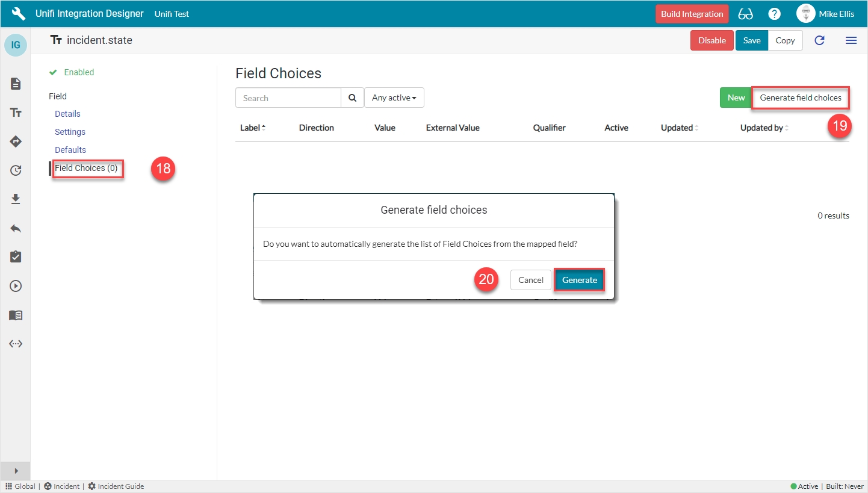Click the play circle sidebar icon
Screen dimensions: 868x493
pos(16,286)
